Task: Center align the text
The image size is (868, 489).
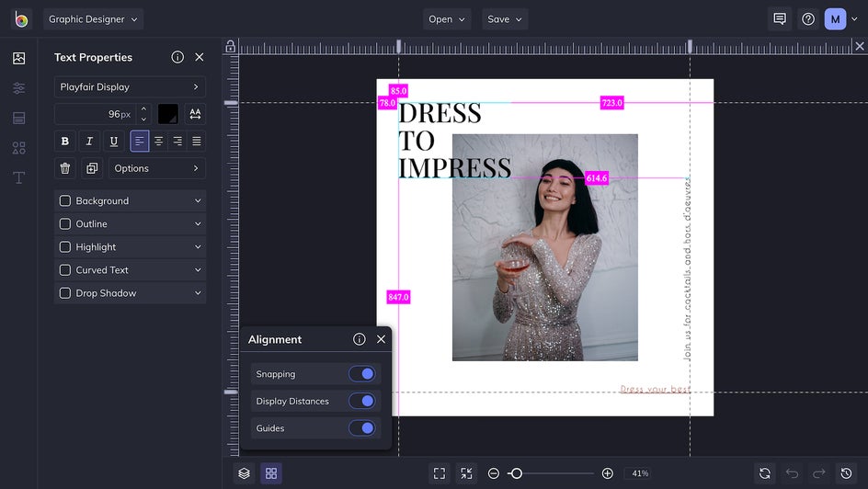Action: (x=158, y=142)
